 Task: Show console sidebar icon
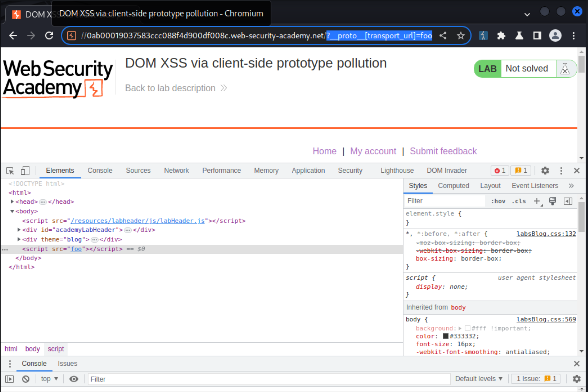(x=9, y=379)
